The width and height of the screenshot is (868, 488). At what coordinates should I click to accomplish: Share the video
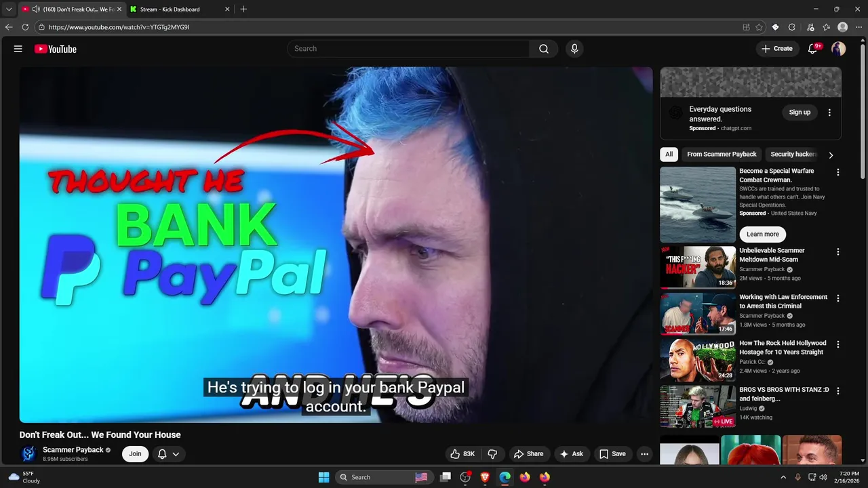(x=528, y=454)
